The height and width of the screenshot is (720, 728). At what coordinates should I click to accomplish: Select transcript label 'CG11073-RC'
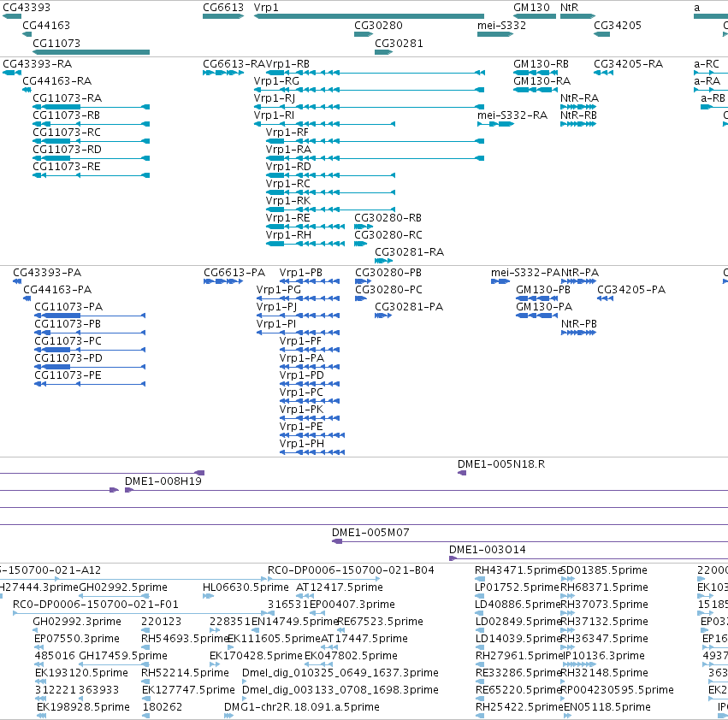click(67, 133)
